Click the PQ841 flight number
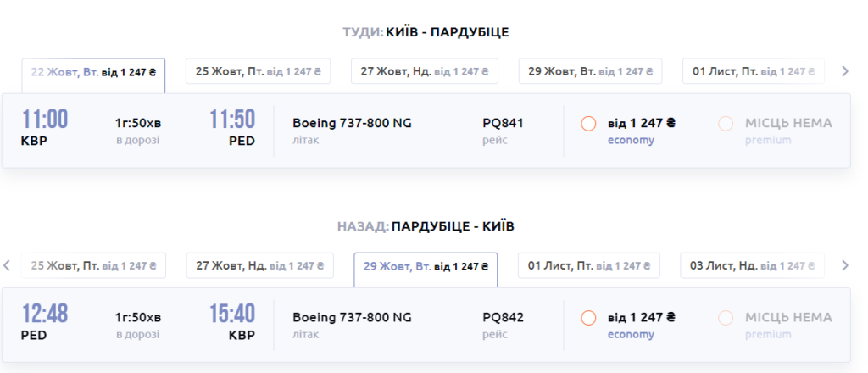This screenshot has width=868, height=373. point(503,123)
